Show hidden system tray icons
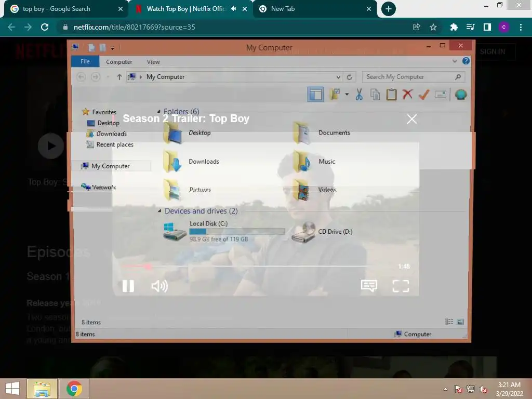532x399 pixels. tap(445, 389)
